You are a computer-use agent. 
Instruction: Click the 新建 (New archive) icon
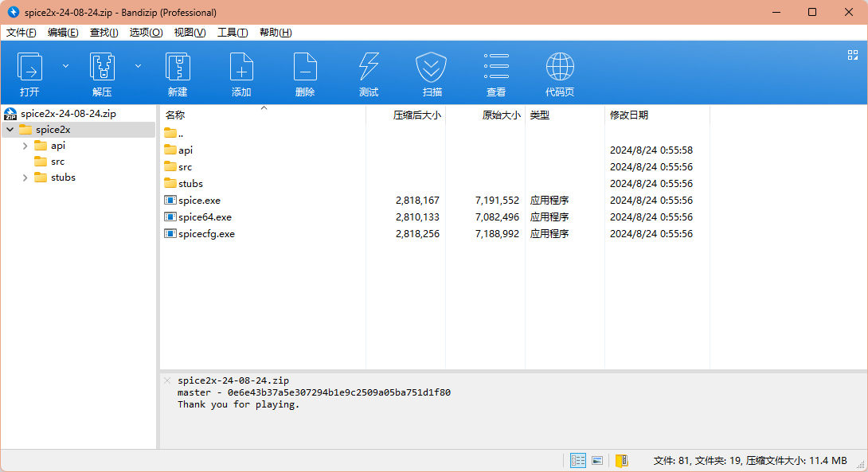[x=177, y=68]
